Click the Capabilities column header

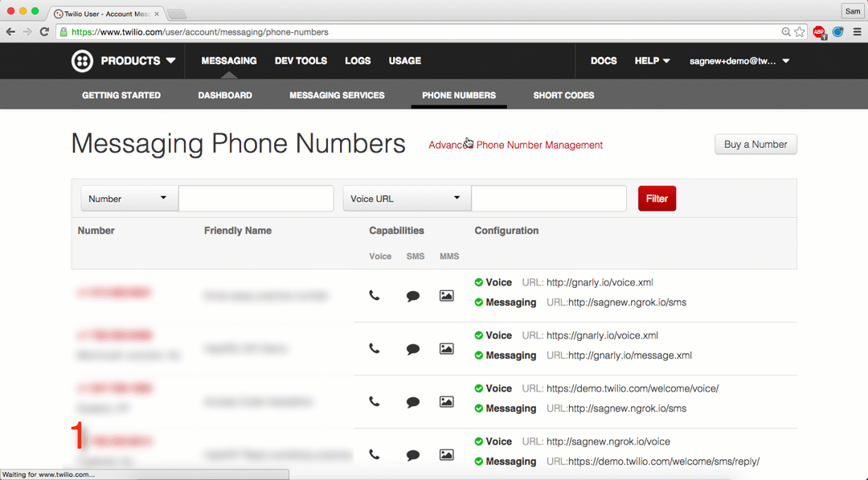click(x=396, y=231)
